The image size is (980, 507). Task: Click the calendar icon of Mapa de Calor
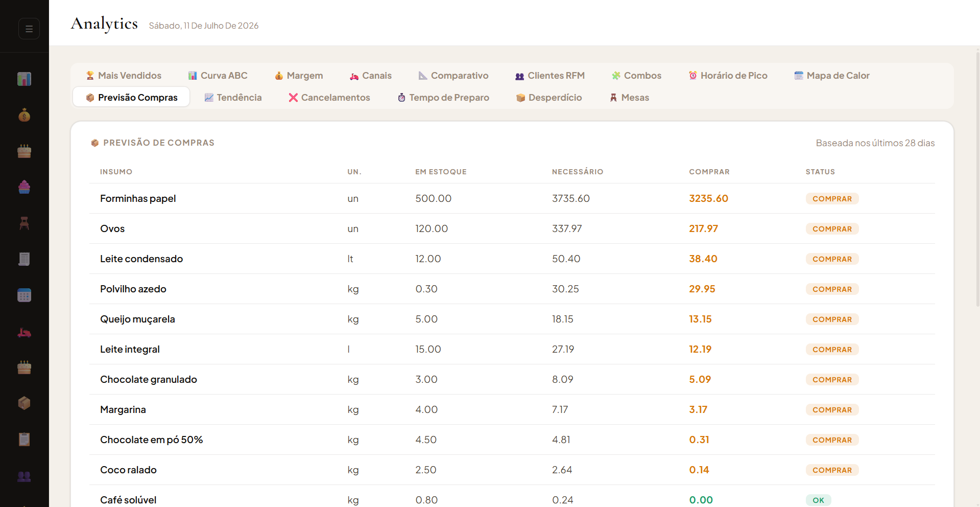click(799, 76)
